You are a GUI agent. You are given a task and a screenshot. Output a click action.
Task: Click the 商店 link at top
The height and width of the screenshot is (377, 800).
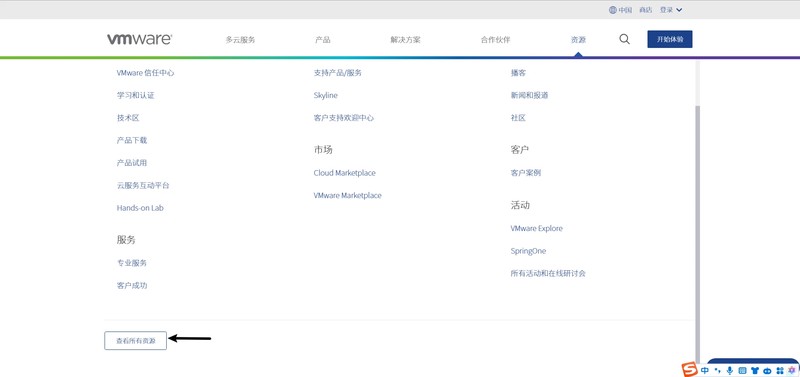(646, 10)
